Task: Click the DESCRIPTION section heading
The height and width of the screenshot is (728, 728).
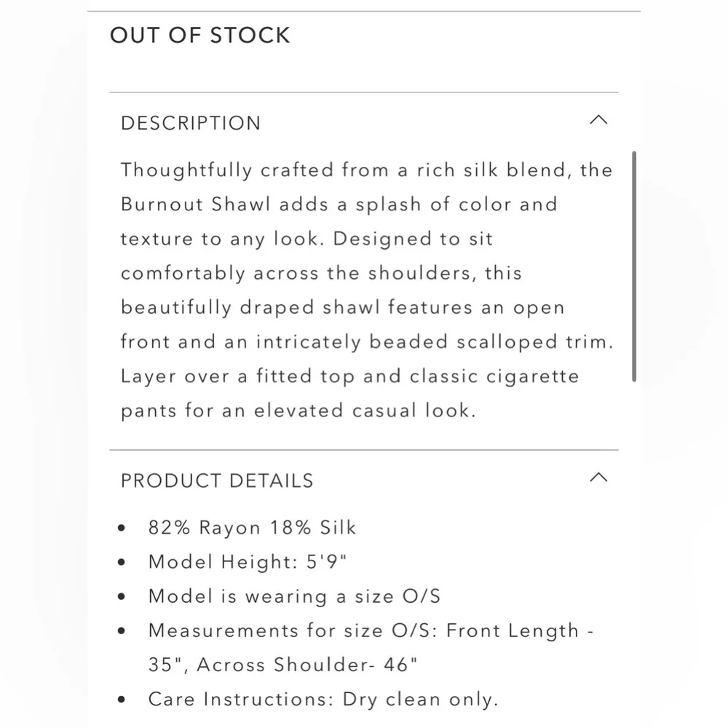Action: point(191,123)
